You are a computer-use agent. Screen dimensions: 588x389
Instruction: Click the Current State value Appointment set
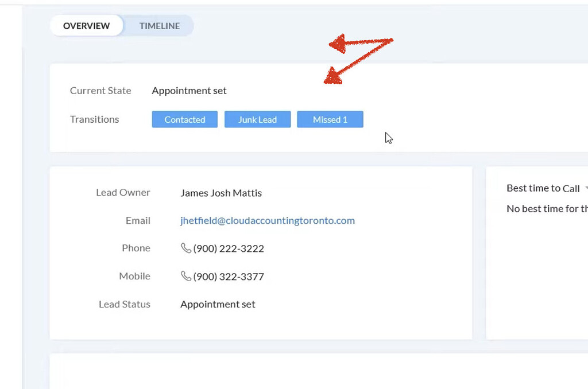tap(189, 91)
